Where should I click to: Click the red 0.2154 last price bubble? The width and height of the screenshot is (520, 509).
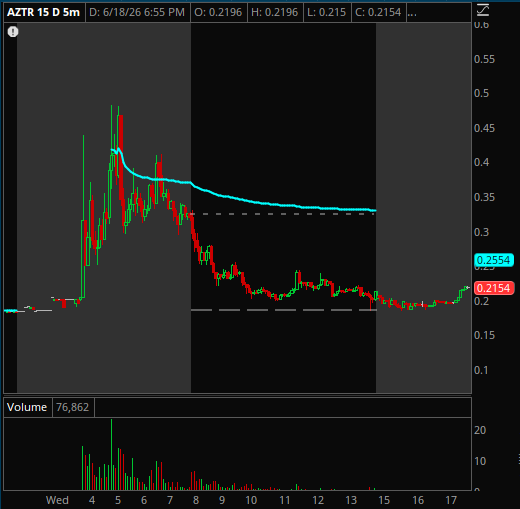click(x=494, y=288)
